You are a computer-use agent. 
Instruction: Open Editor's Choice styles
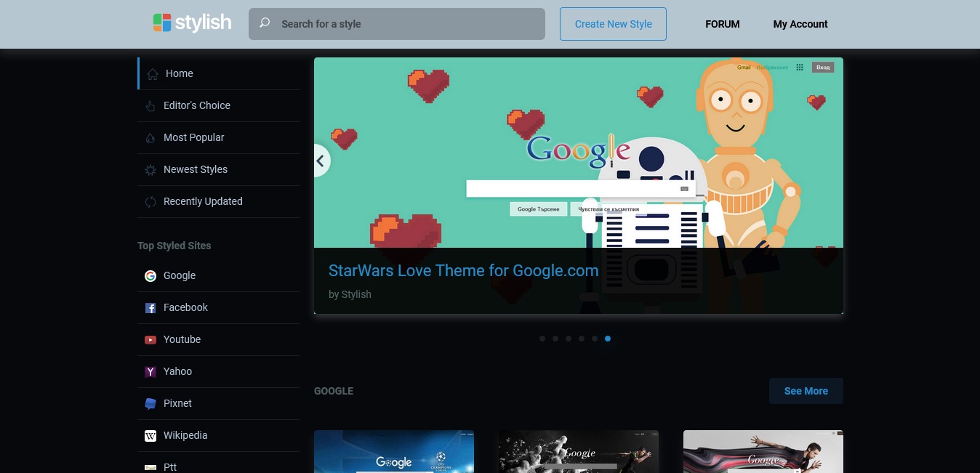click(219, 105)
